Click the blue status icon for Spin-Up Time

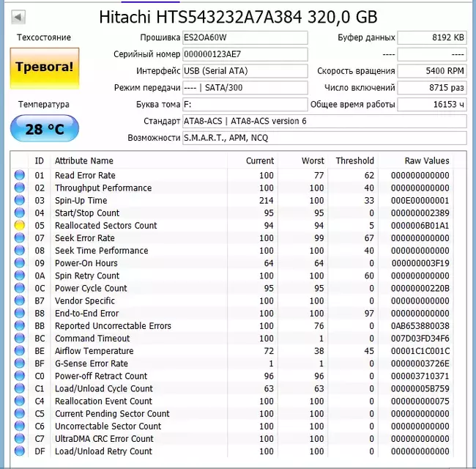20,200
